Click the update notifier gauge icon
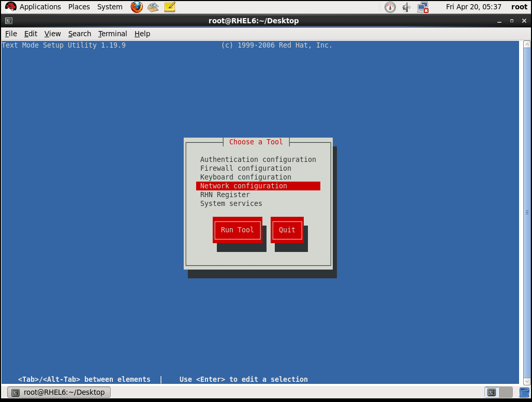Viewport: 532px width, 402px height. pos(390,7)
